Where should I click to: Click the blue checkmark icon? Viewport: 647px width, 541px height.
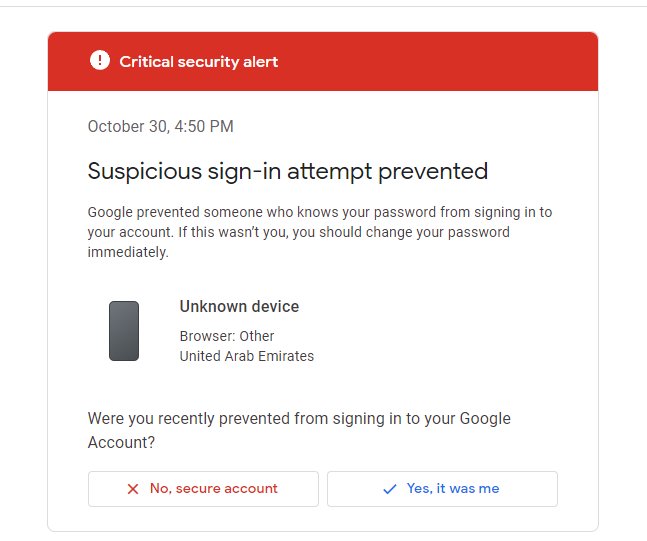390,489
